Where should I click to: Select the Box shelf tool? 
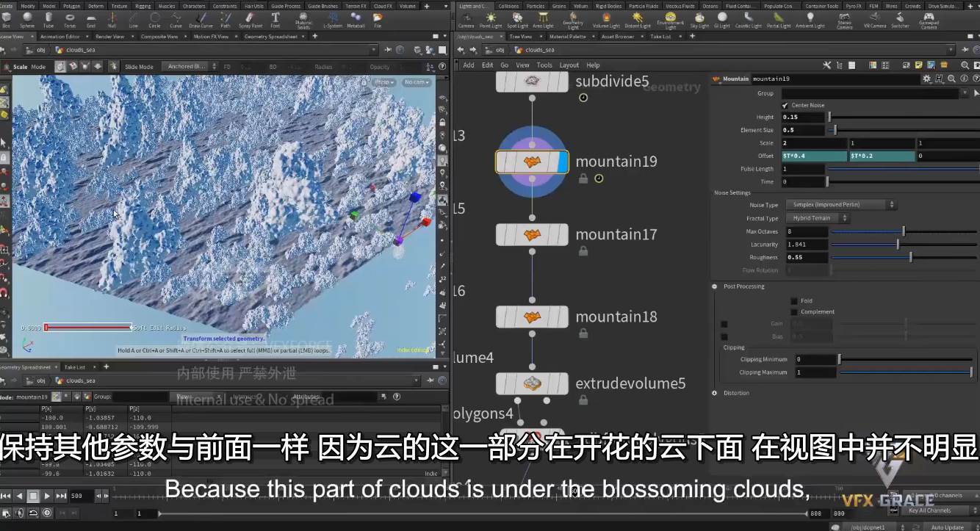(7, 19)
